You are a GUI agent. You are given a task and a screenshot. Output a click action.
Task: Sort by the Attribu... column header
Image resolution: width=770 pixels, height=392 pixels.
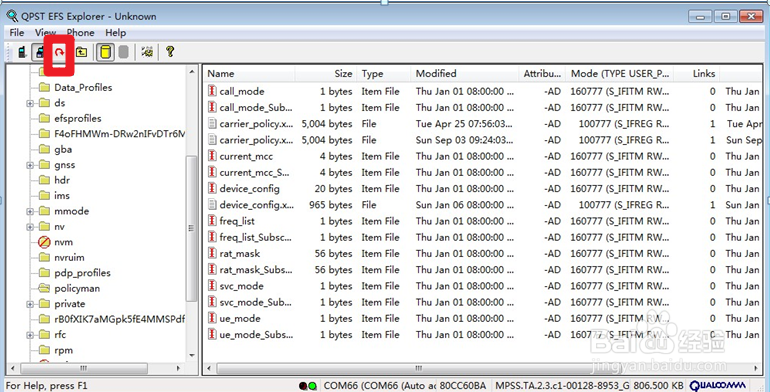click(542, 74)
